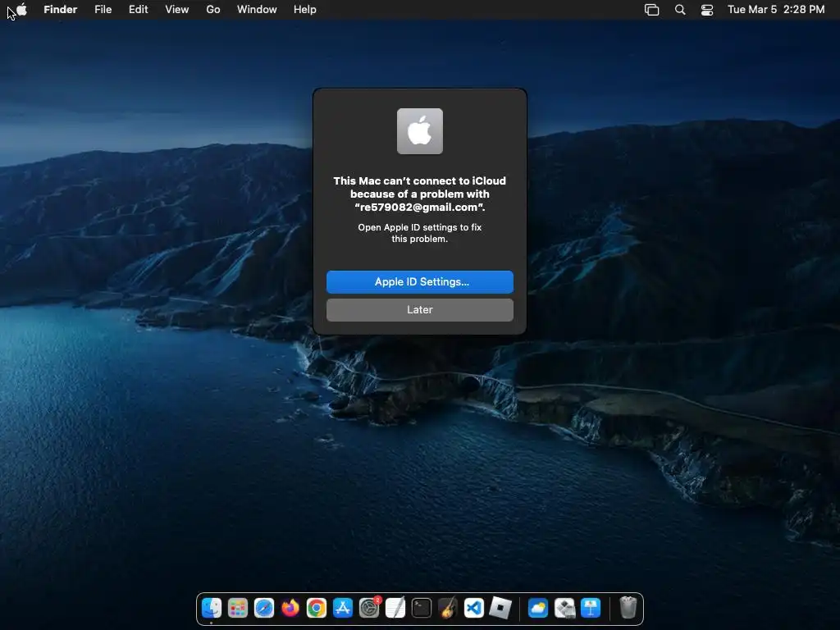Image resolution: width=840 pixels, height=630 pixels.
Task: Click the Apple ID Settings button
Action: pyautogui.click(x=420, y=282)
